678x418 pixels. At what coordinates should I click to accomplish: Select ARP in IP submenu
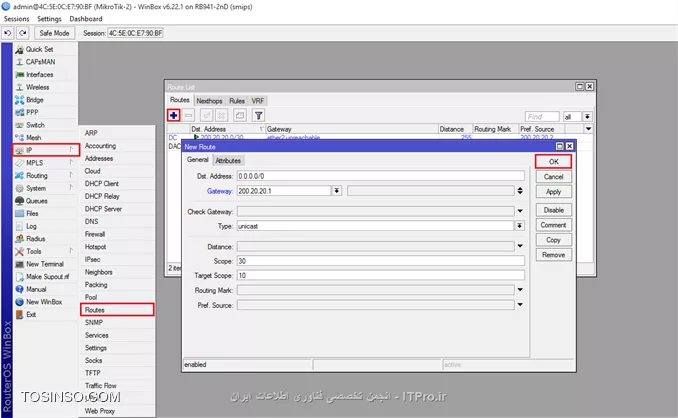[117, 133]
